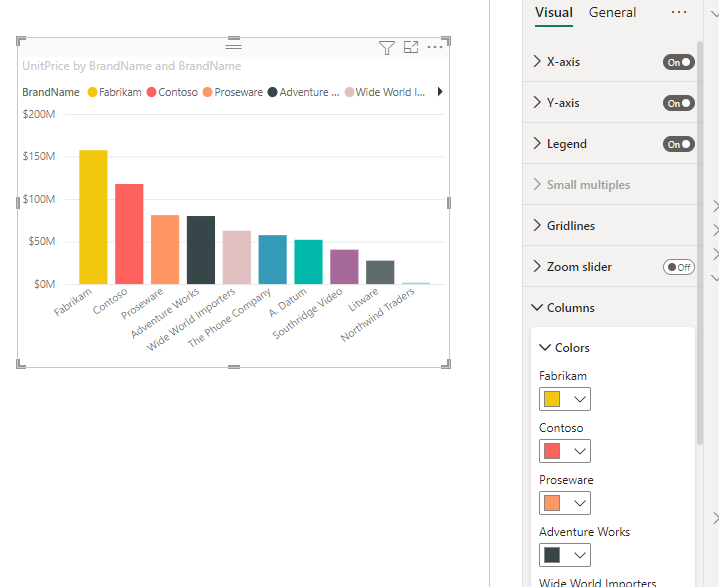Click the Wide World I... legend item
Viewport: 719px width, 587px height.
(x=385, y=92)
